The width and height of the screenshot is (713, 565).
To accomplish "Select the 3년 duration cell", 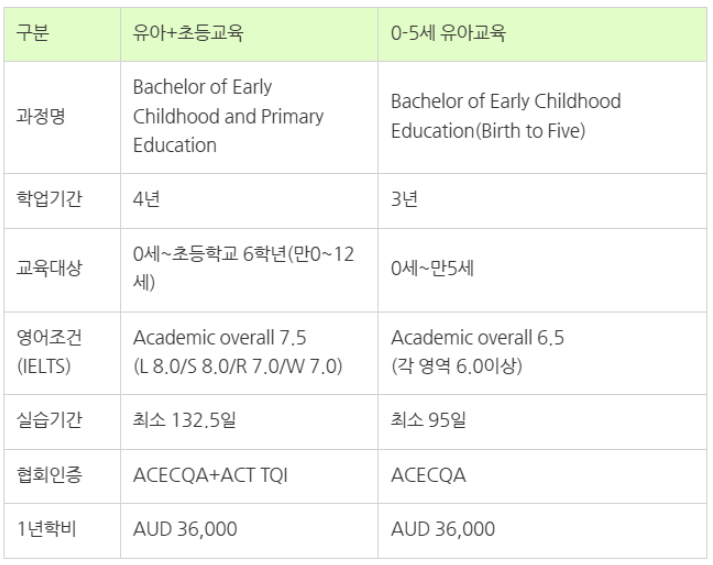I will pyautogui.click(x=542, y=200).
